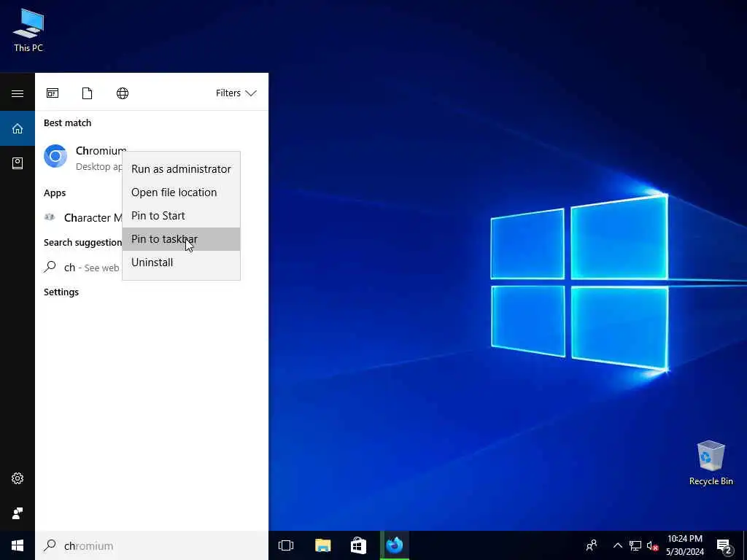747x560 pixels.
Task: Click the taskbar search box with chromium
Action: [x=152, y=545]
